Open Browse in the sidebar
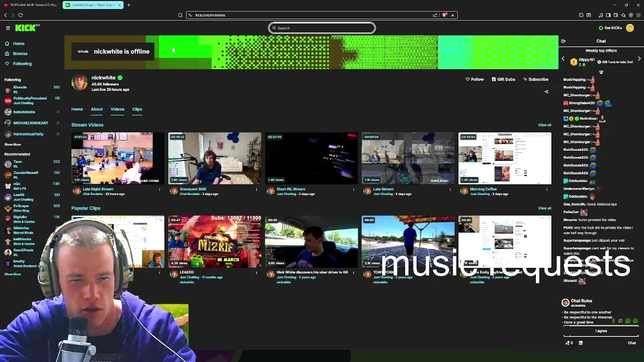This screenshot has height=362, width=644. [20, 54]
